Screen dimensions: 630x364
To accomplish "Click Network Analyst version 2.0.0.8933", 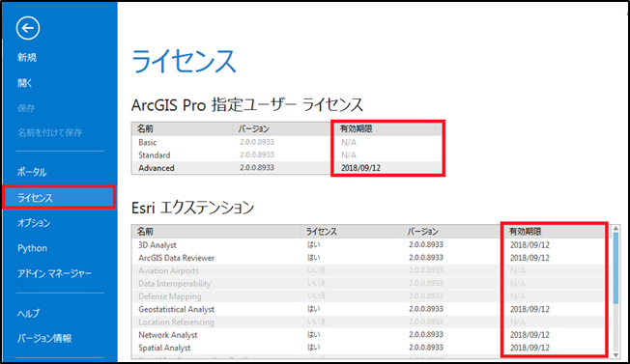I will pyautogui.click(x=426, y=334).
